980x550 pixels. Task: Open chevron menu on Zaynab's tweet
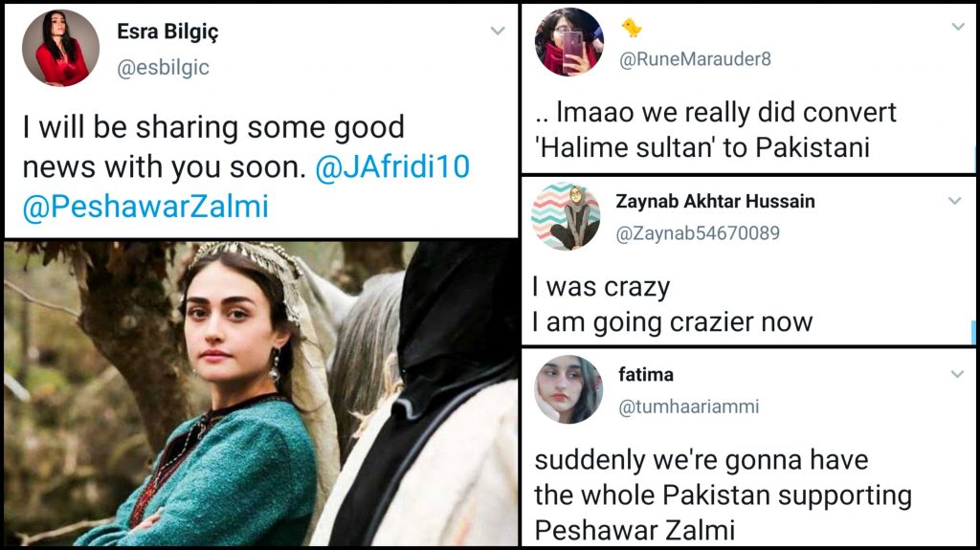pyautogui.click(x=954, y=201)
